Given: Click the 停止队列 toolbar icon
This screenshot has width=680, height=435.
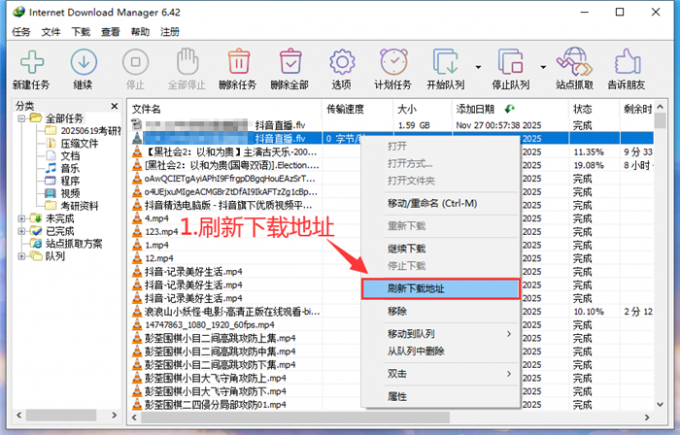Looking at the screenshot, I should point(510,62).
